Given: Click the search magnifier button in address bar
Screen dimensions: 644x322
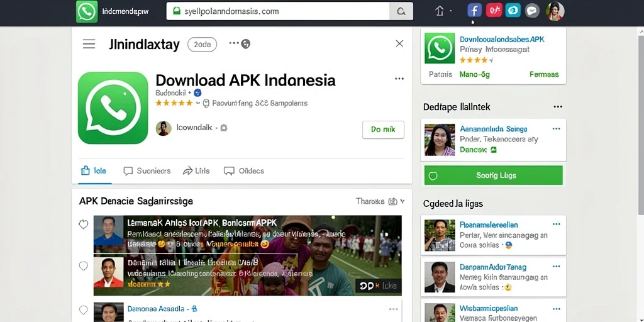Looking at the screenshot, I should coord(401,11).
